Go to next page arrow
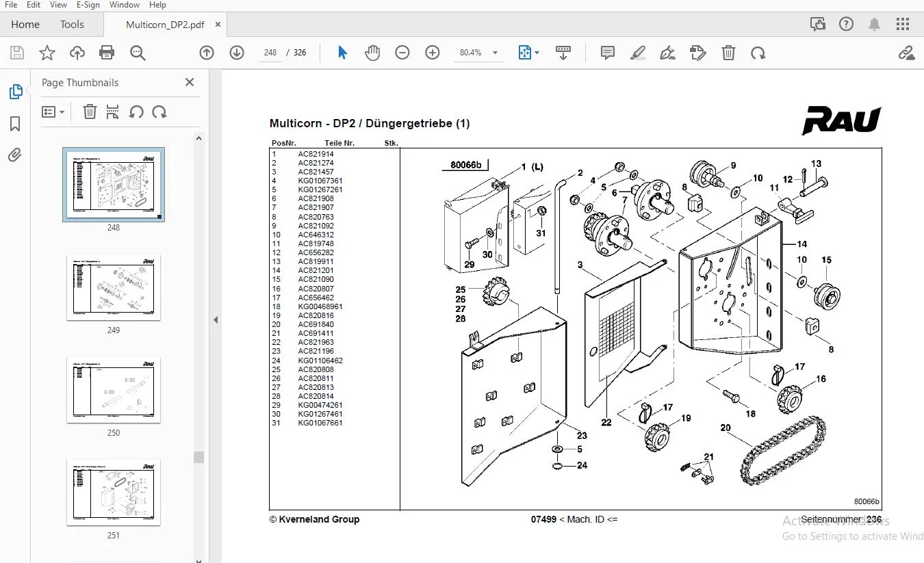The height and width of the screenshot is (563, 924). click(237, 53)
